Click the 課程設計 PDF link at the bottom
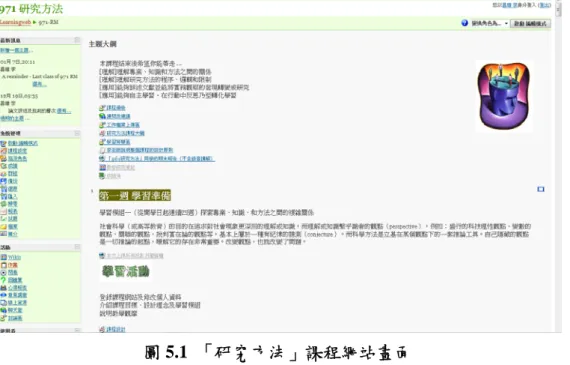 click(x=116, y=329)
